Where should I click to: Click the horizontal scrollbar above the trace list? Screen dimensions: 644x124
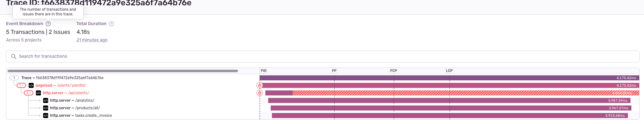point(123,71)
